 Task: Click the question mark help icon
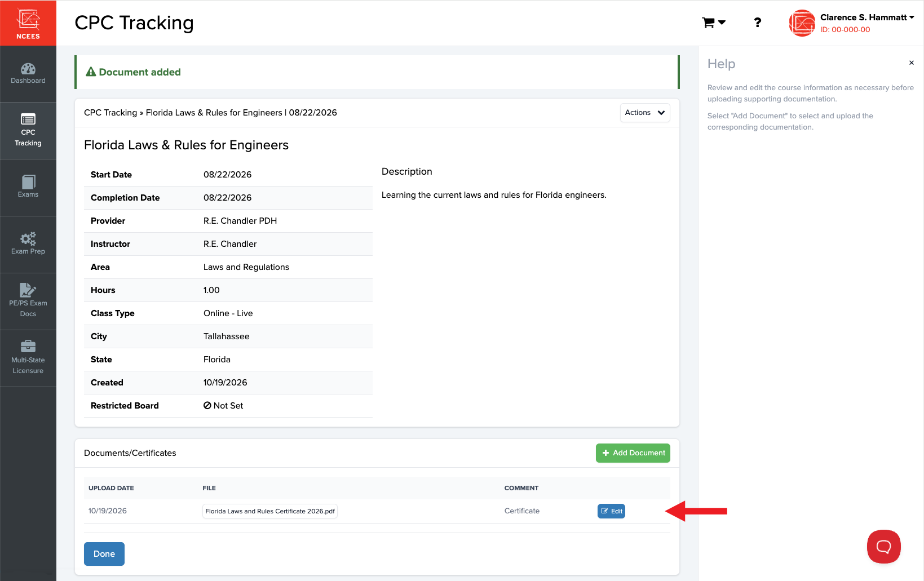[x=758, y=23]
